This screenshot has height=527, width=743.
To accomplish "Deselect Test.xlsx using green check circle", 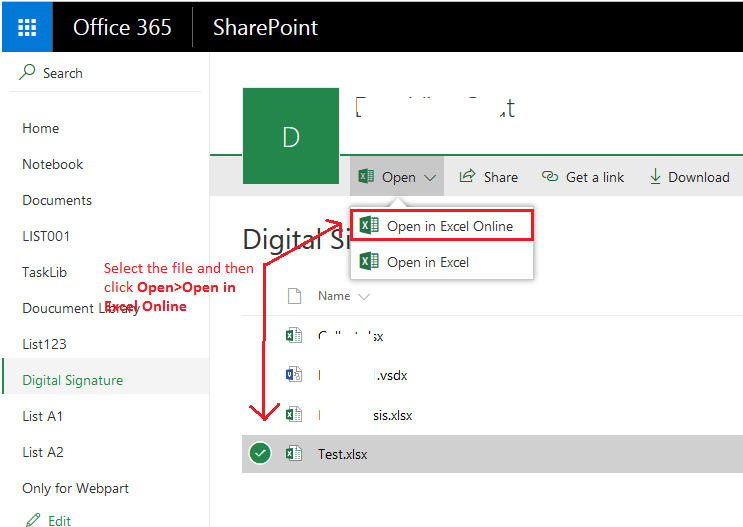I will point(260,453).
